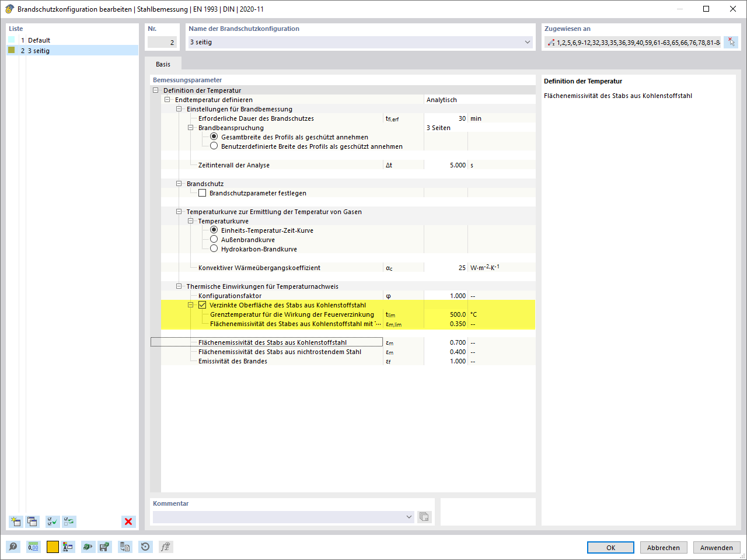Delete the configuration via red X icon

(128, 521)
